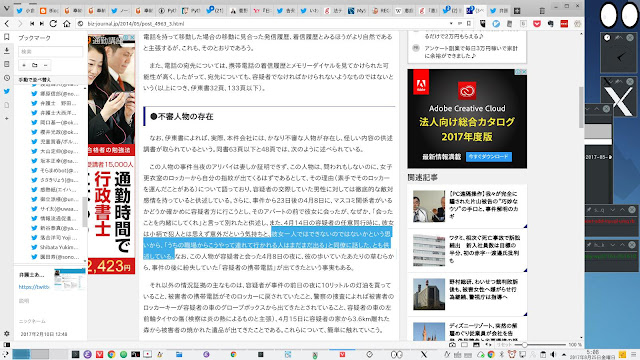Add a new web panel
The image size is (640, 360).
tap(7, 118)
